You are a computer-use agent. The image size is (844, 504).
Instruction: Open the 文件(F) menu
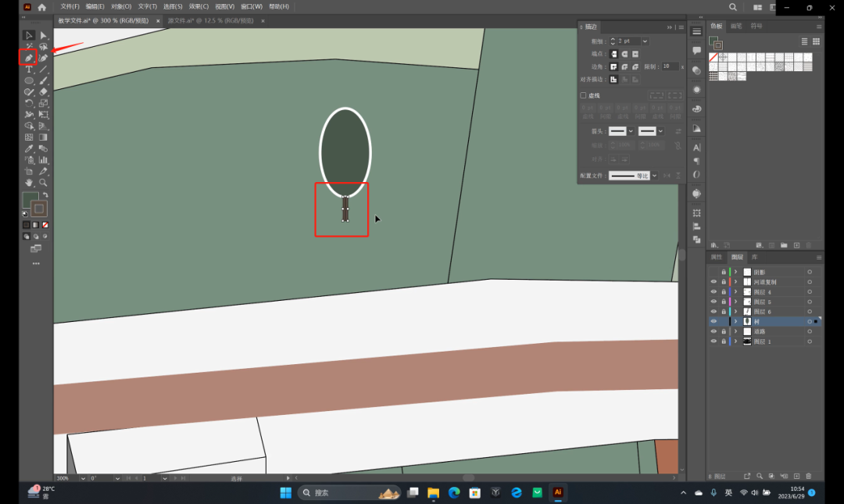coord(70,6)
